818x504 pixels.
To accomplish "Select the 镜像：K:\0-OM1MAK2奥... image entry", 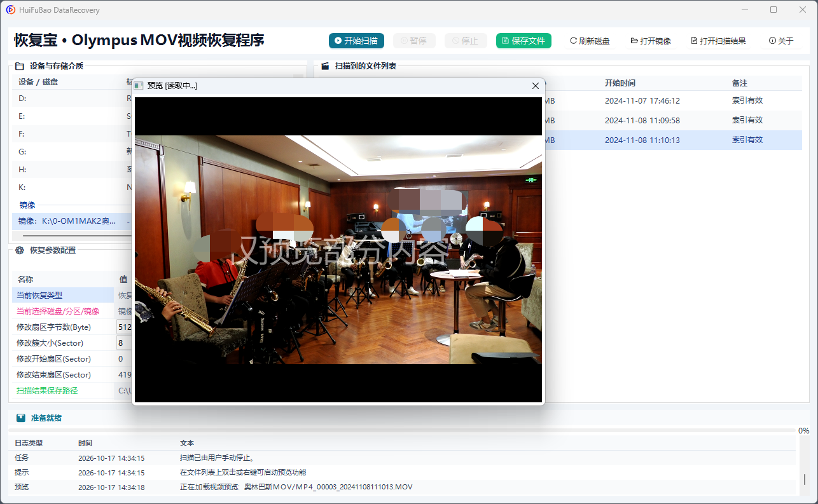I will [72, 221].
